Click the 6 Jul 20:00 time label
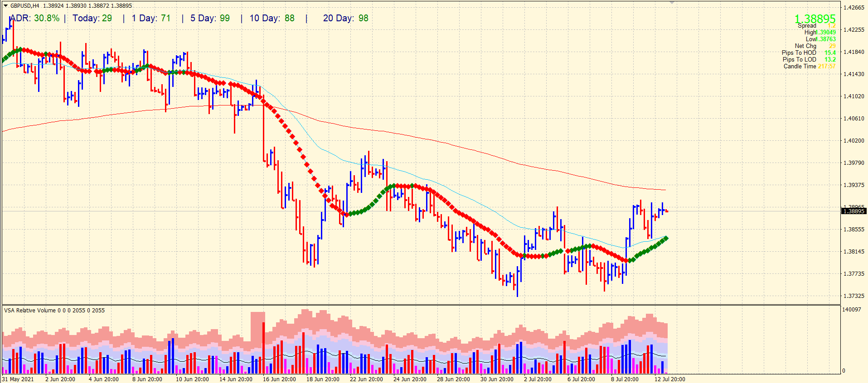Screen dimensions: 868x383 point(581,379)
